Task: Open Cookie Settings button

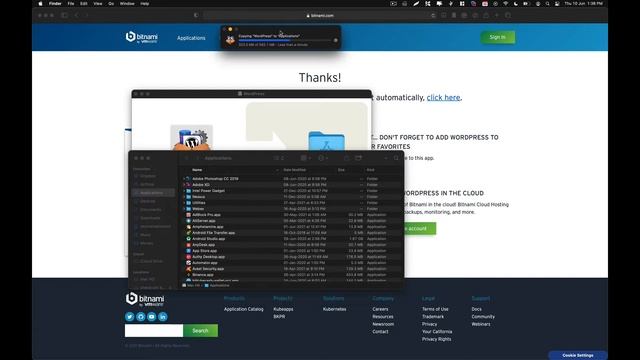Action: [578, 356]
